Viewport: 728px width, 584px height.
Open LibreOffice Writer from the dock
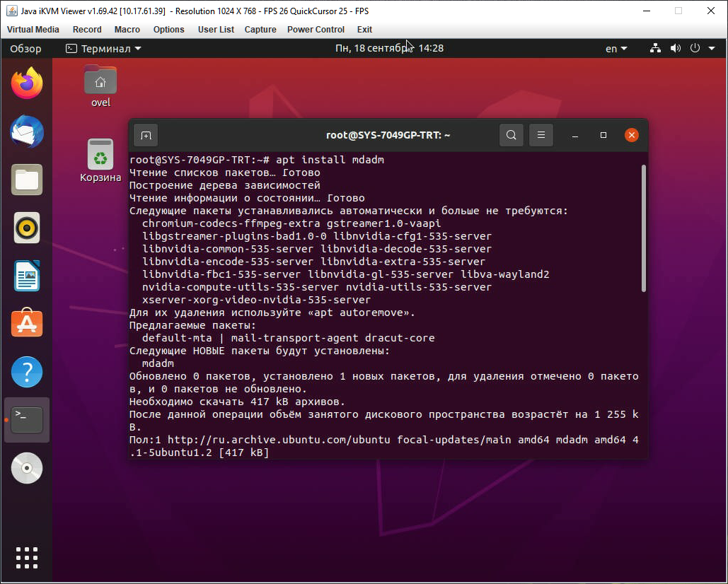27,276
